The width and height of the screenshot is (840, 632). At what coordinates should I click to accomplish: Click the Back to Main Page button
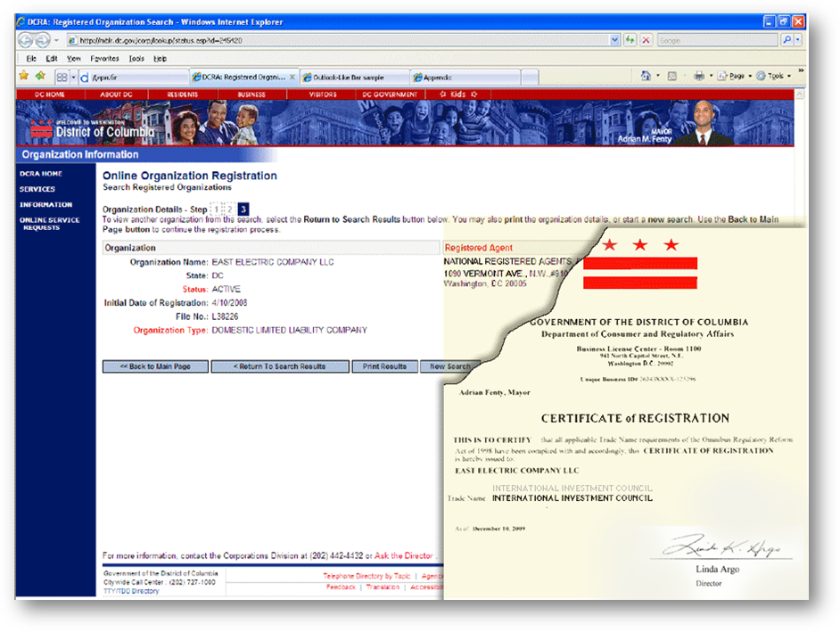click(x=155, y=366)
